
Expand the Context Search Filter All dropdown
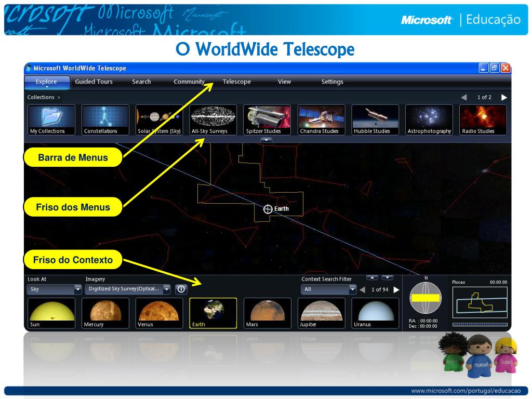pyautogui.click(x=328, y=289)
